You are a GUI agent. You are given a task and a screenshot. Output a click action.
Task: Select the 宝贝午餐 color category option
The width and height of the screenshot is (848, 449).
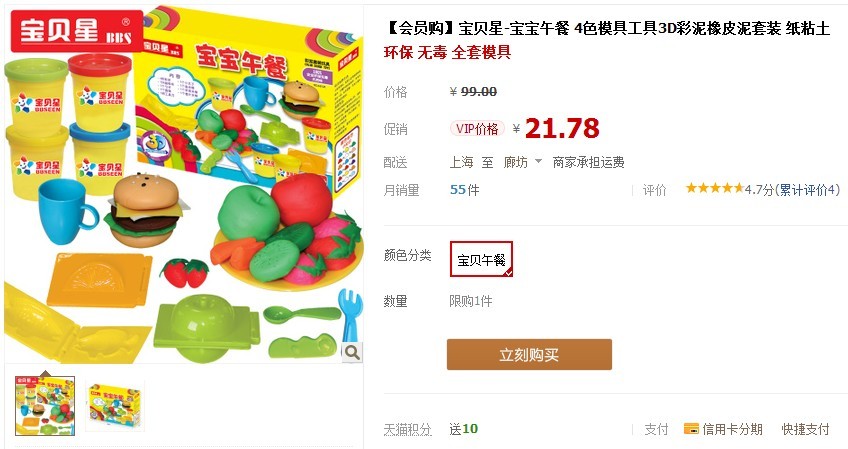[481, 259]
